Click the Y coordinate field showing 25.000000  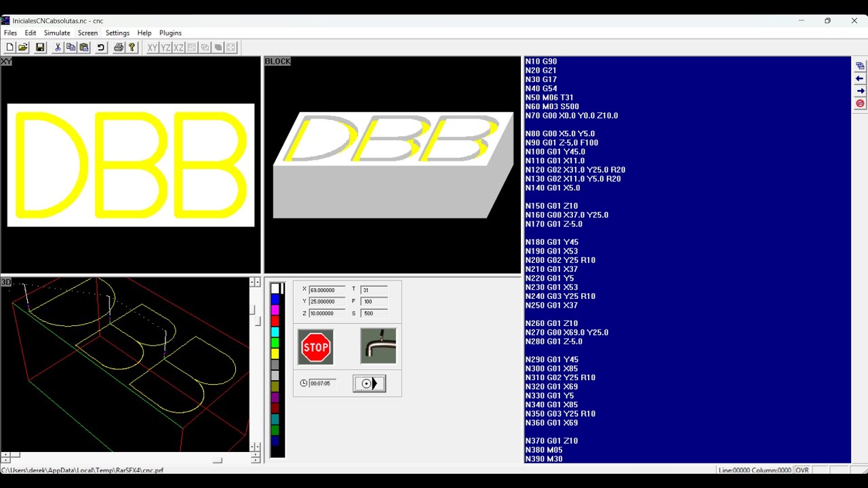[x=327, y=302]
